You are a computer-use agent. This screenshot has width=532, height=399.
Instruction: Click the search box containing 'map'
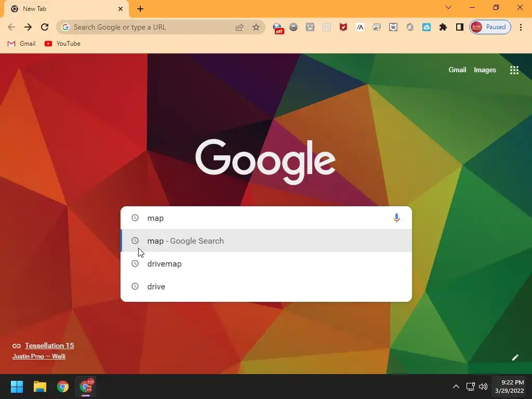pyautogui.click(x=267, y=218)
